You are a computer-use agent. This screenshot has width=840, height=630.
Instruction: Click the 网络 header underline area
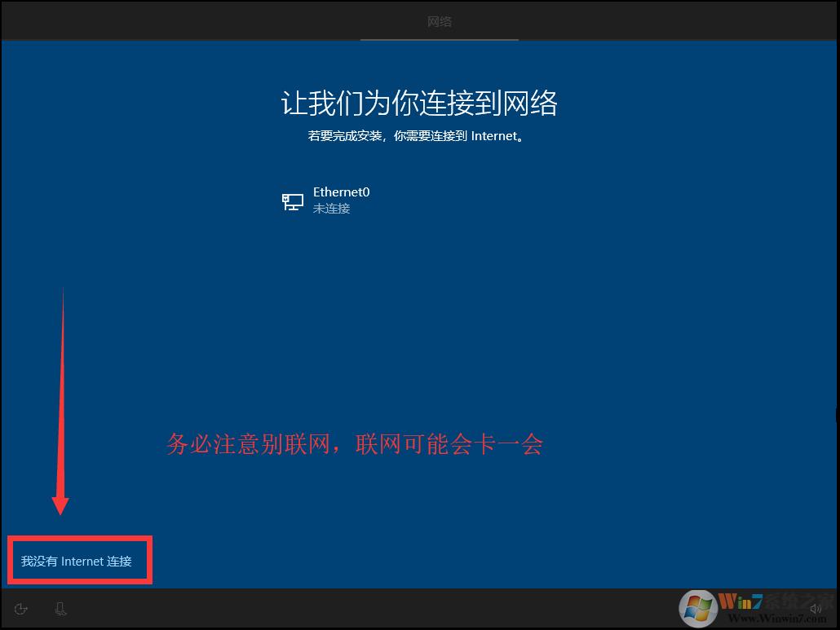point(440,37)
